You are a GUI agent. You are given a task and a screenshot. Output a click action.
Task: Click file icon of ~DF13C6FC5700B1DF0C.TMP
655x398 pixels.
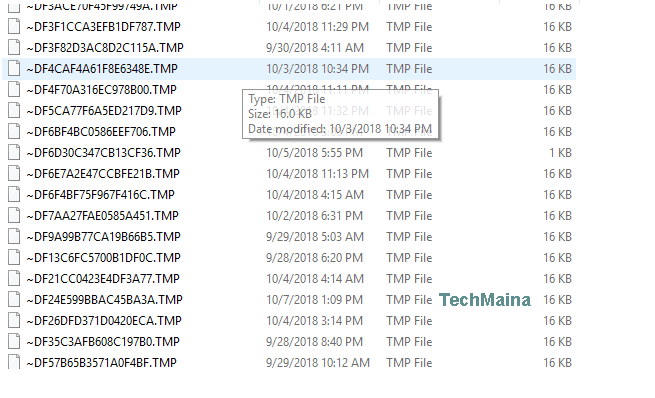tap(14, 258)
